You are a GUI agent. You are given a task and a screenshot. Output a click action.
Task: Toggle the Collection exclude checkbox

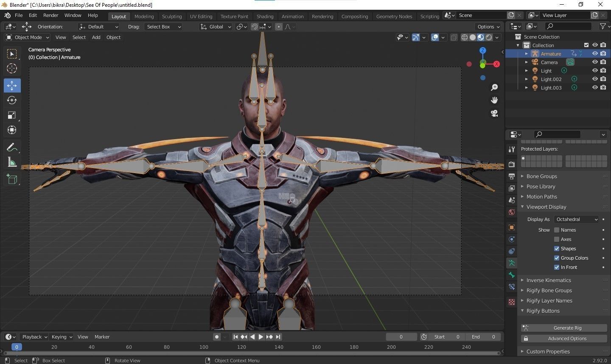pos(586,45)
